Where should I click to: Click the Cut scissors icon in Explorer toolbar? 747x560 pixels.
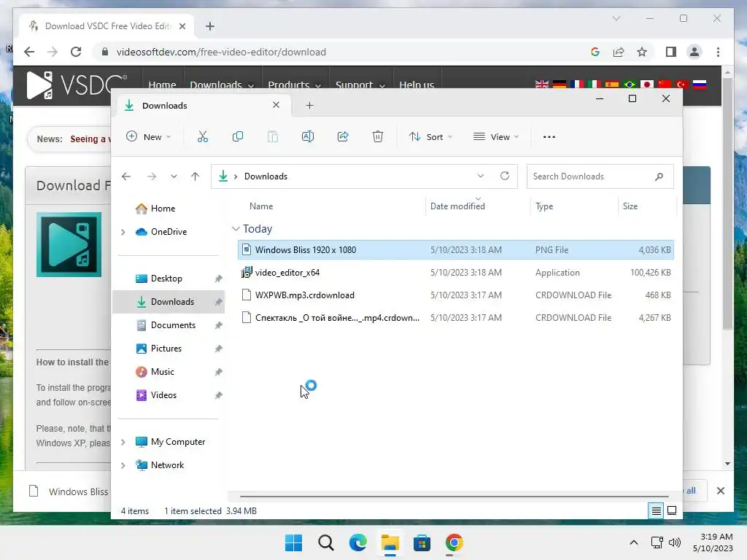click(x=203, y=136)
